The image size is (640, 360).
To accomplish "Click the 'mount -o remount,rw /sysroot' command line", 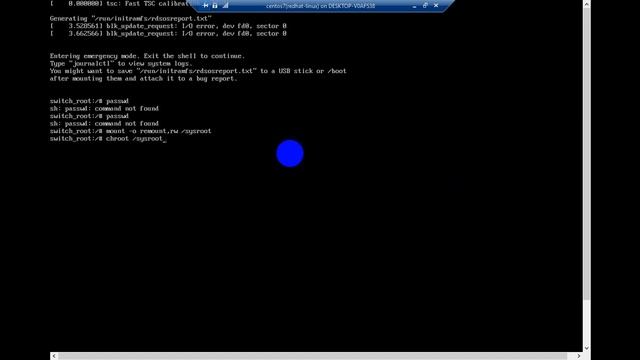I will (131, 131).
